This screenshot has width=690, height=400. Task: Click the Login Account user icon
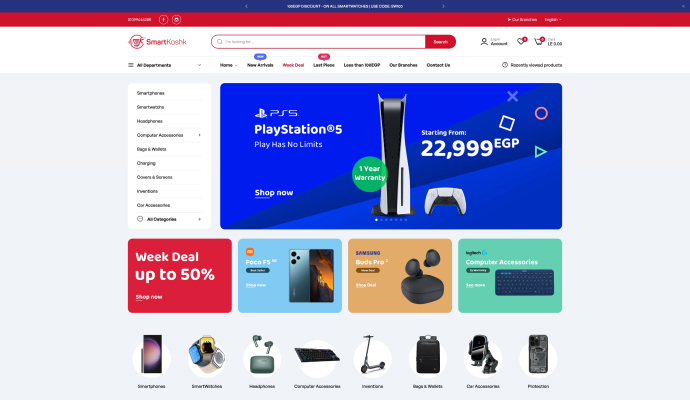tap(484, 41)
